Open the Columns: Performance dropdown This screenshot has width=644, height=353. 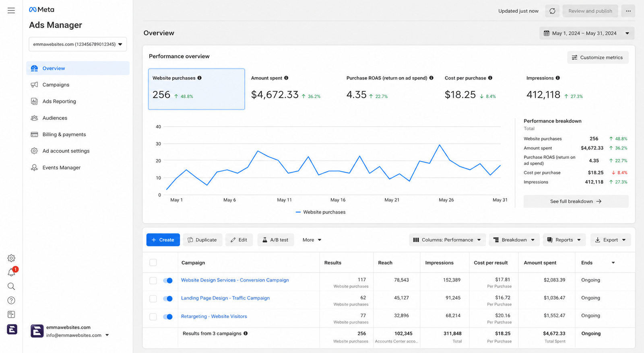[x=447, y=240]
